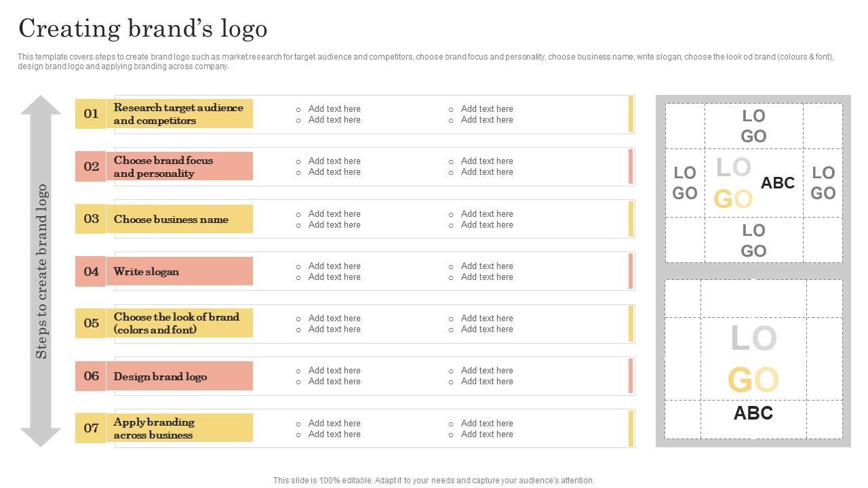Click the 'Write slogan' step label

(146, 272)
